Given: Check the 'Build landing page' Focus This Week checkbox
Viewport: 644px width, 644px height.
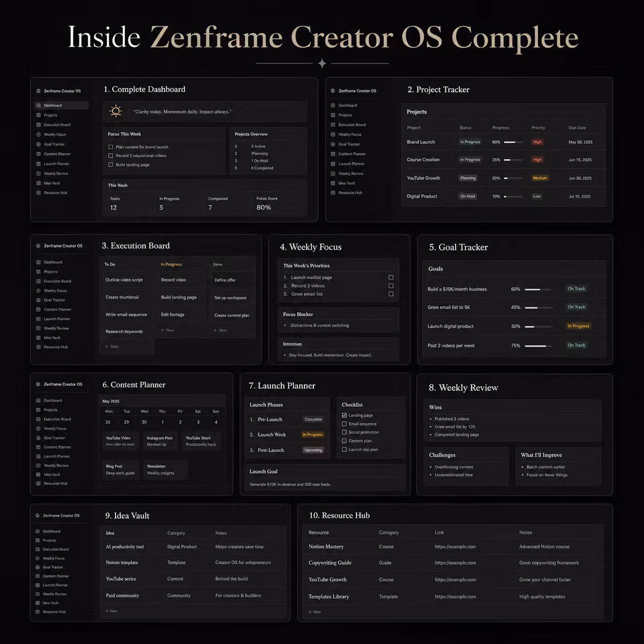Looking at the screenshot, I should click(x=110, y=165).
